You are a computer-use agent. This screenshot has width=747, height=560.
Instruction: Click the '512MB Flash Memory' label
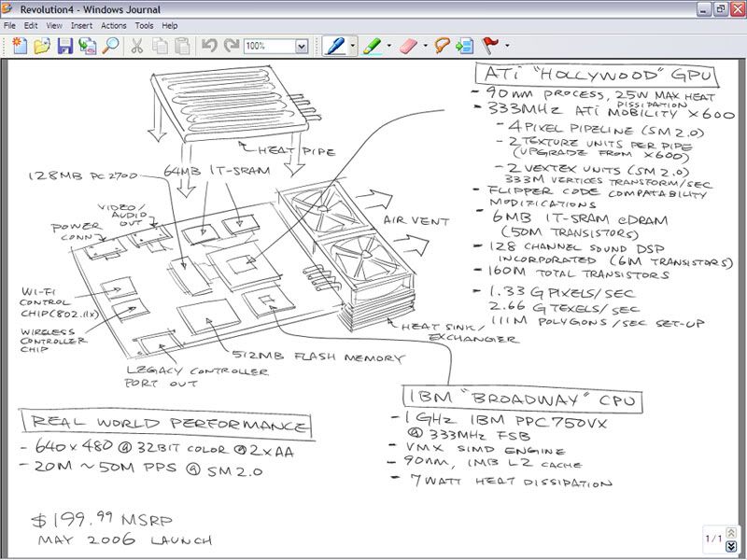pyautogui.click(x=318, y=357)
